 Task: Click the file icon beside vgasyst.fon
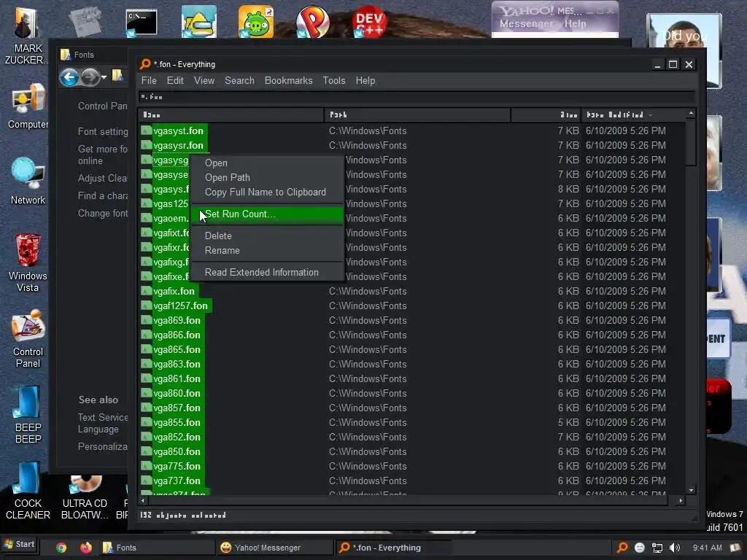146,131
